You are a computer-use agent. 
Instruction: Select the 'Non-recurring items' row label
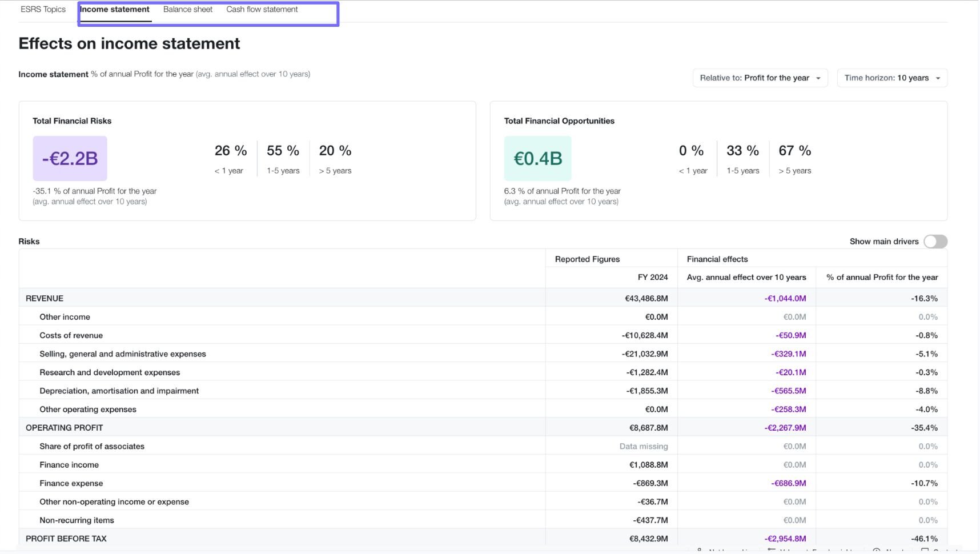point(77,520)
